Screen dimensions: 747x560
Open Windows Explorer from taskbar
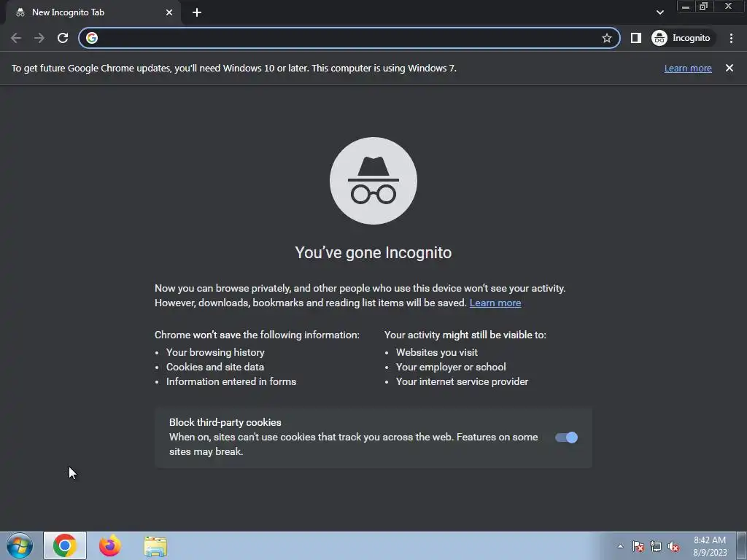tap(155, 546)
